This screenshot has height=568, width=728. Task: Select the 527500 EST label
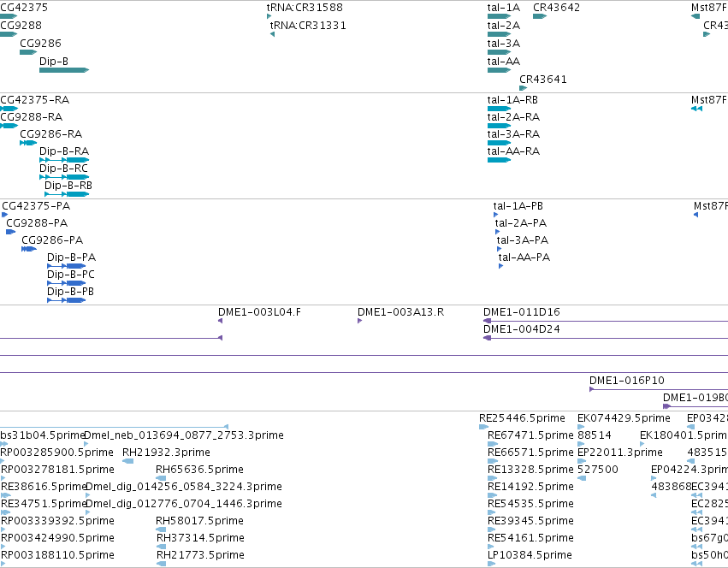click(598, 470)
